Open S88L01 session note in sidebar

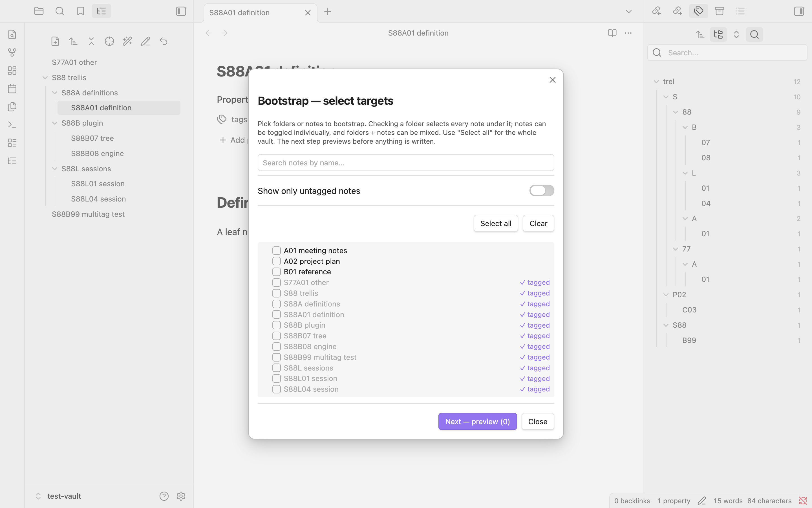(x=98, y=183)
